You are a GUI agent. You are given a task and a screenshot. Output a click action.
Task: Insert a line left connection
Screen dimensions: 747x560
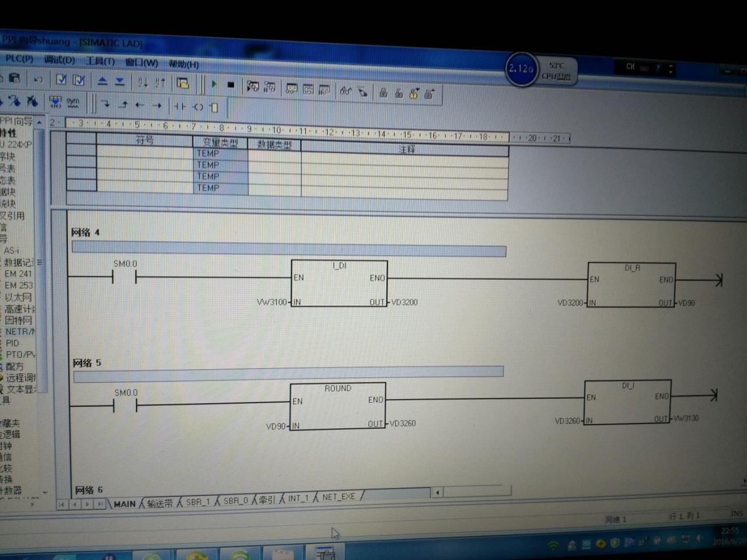coord(140,106)
